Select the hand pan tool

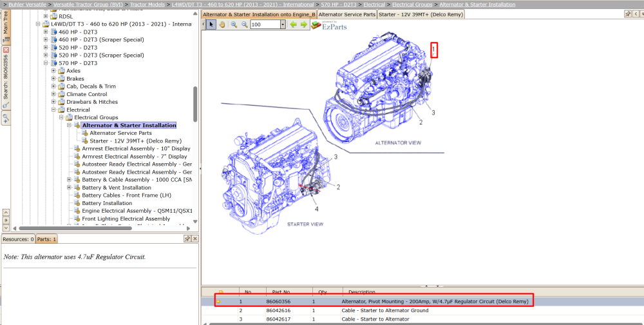click(222, 25)
